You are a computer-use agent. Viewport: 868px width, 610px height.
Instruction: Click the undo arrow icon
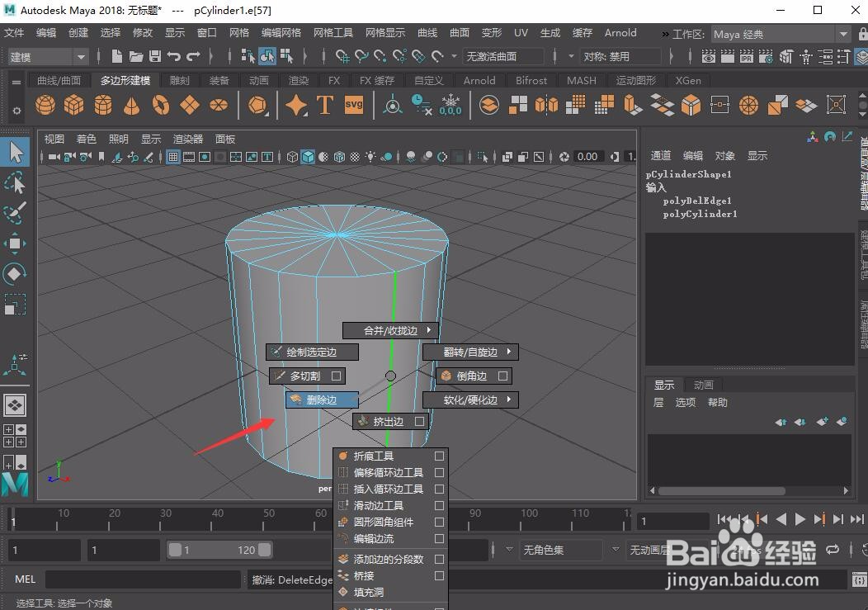point(174,56)
